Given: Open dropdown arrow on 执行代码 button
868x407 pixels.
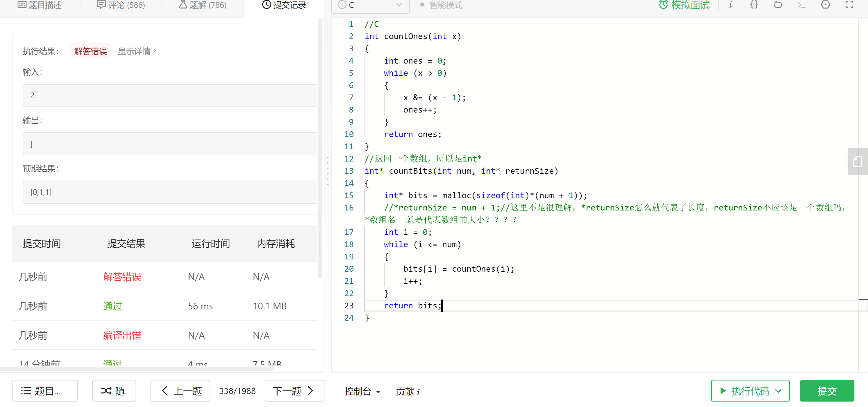Looking at the screenshot, I should [778, 391].
